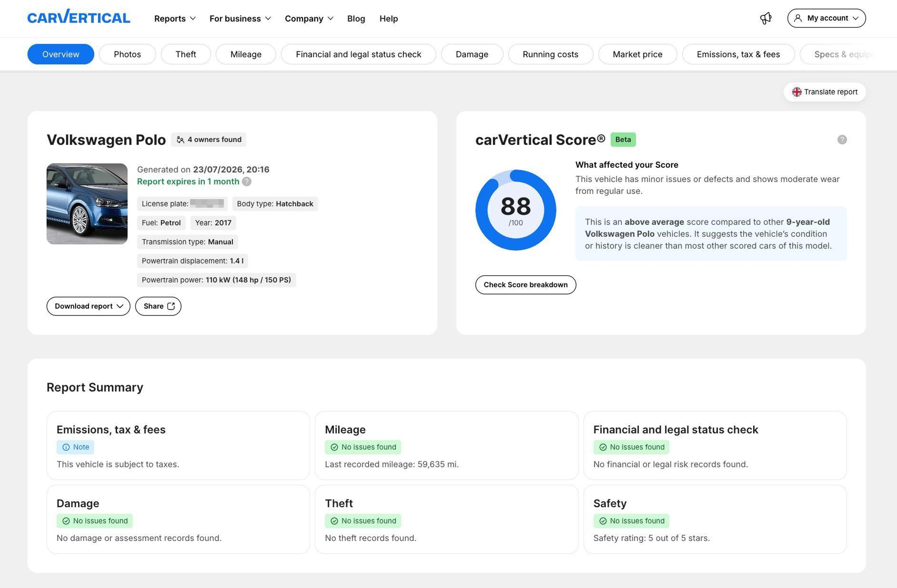Click the share arrow icon
This screenshot has height=588, width=897.
[171, 306]
